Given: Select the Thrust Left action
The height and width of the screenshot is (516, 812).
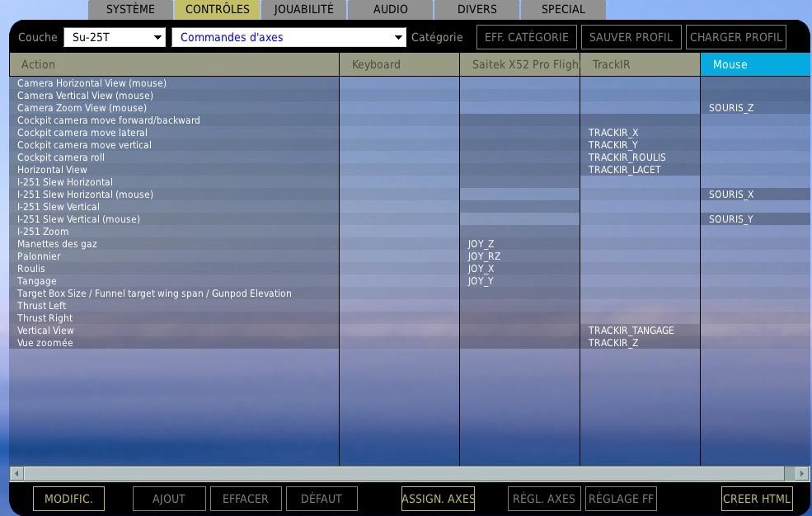Looking at the screenshot, I should 174,306.
